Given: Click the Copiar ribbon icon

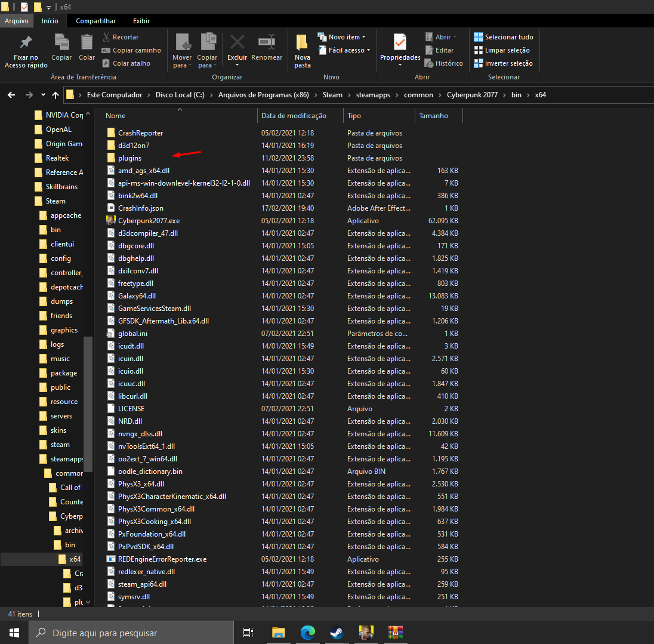Looking at the screenshot, I should click(x=61, y=42).
